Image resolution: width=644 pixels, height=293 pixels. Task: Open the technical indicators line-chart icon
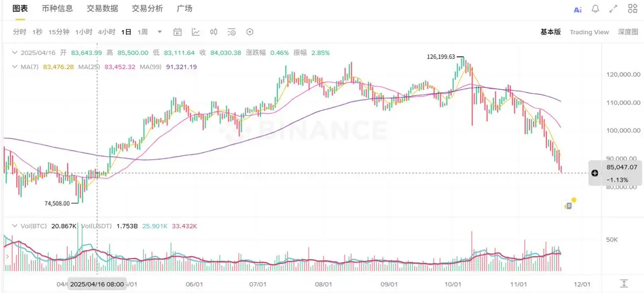coord(196,32)
